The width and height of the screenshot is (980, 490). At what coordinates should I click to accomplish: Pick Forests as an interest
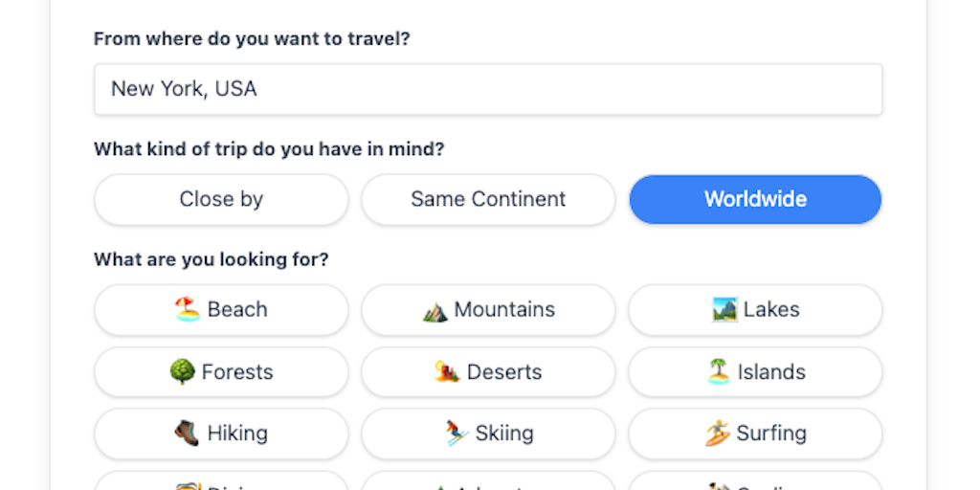tap(221, 371)
